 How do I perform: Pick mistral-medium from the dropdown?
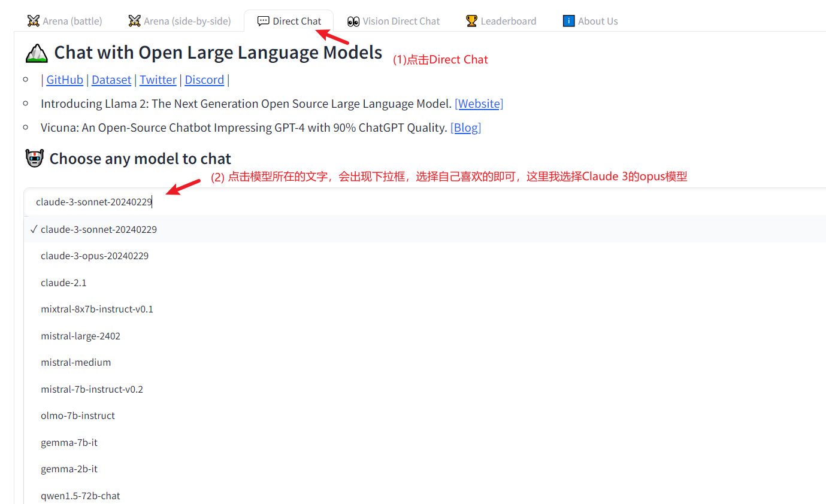[425, 362]
